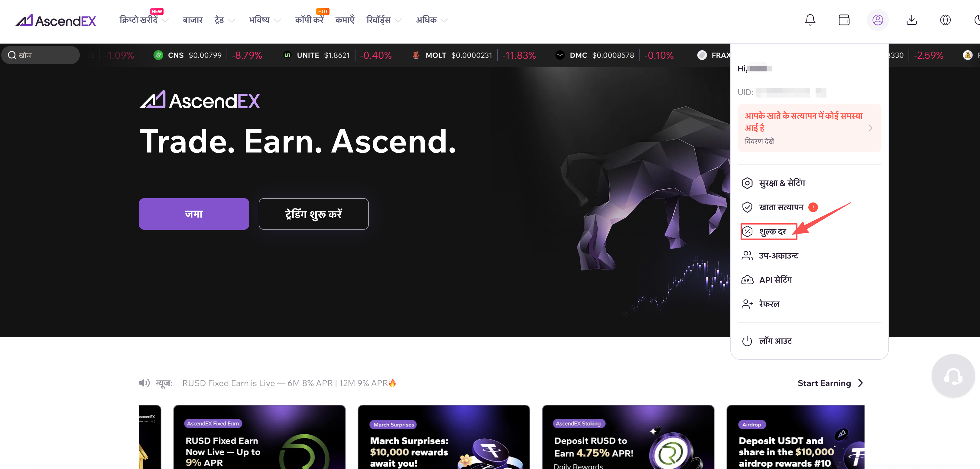Click the AscendEX logo in header
This screenshot has width=980, height=469.
(x=56, y=21)
